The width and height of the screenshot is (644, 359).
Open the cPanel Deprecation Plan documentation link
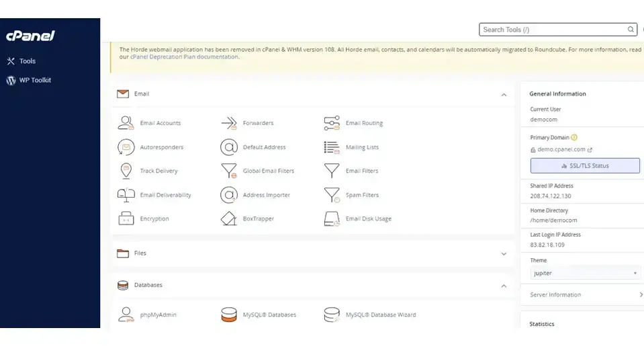(185, 56)
